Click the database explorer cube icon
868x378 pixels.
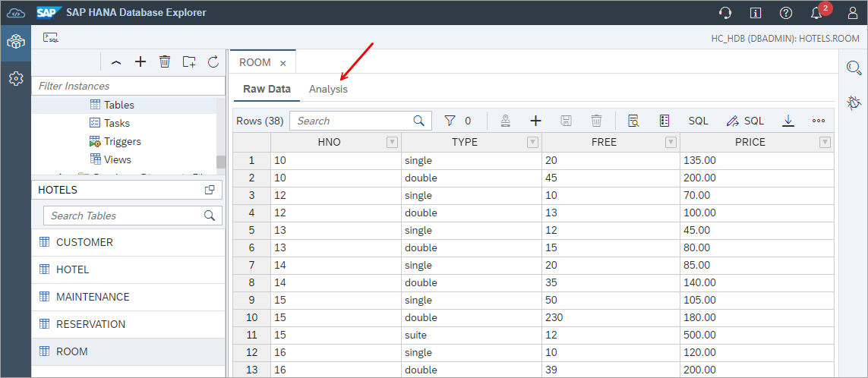tap(15, 43)
